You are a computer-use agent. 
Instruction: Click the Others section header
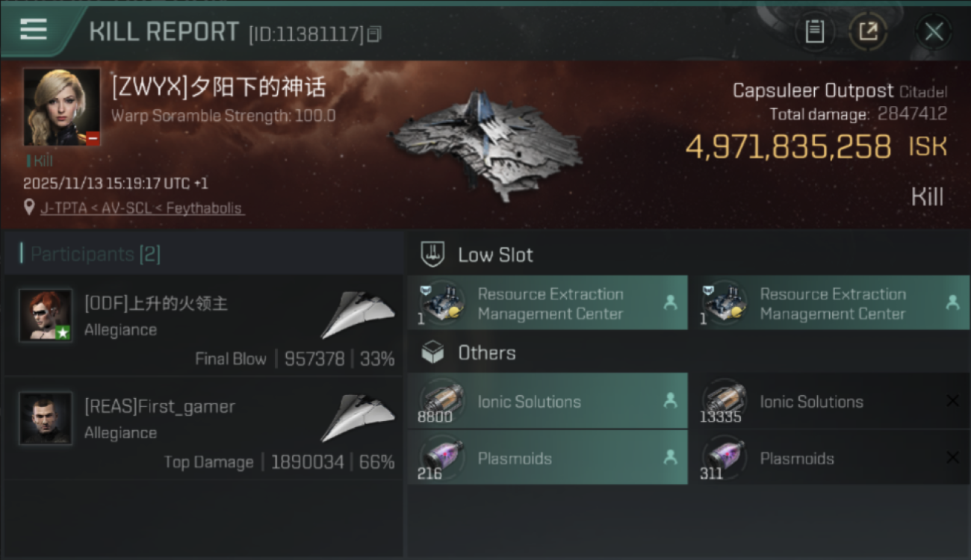click(x=486, y=352)
